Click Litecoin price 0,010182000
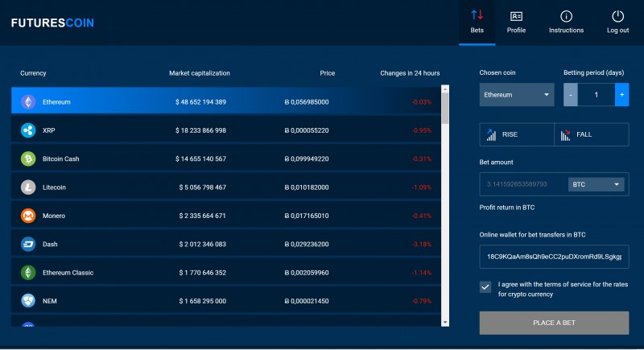Viewport: 644px width, 350px height. 307,187
